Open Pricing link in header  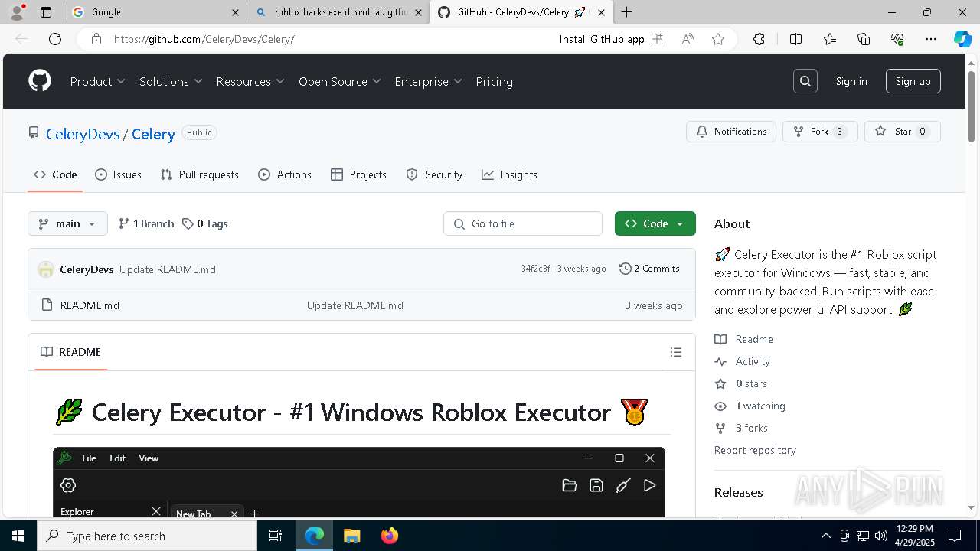coord(494,81)
